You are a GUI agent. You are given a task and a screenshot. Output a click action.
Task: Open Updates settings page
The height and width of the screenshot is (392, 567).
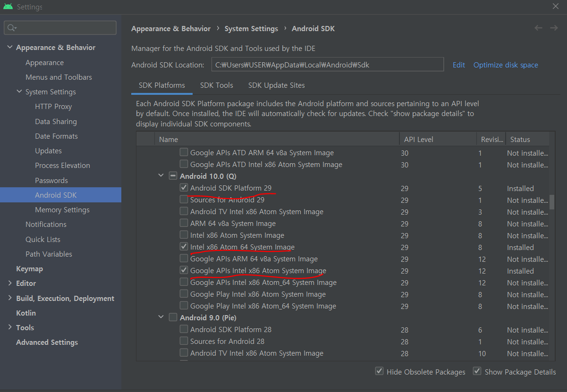tap(48, 151)
